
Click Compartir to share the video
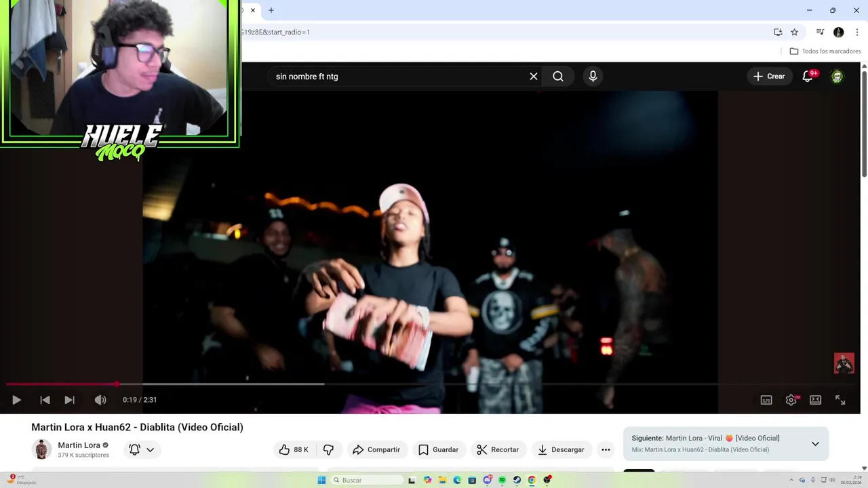[x=376, y=449]
